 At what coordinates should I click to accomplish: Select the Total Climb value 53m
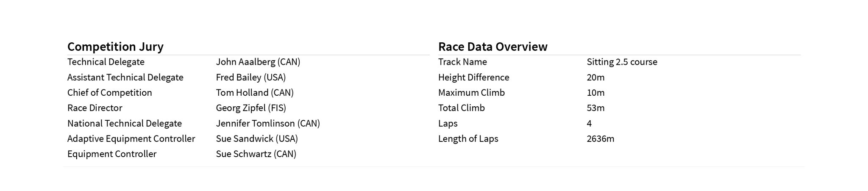[x=595, y=108]
